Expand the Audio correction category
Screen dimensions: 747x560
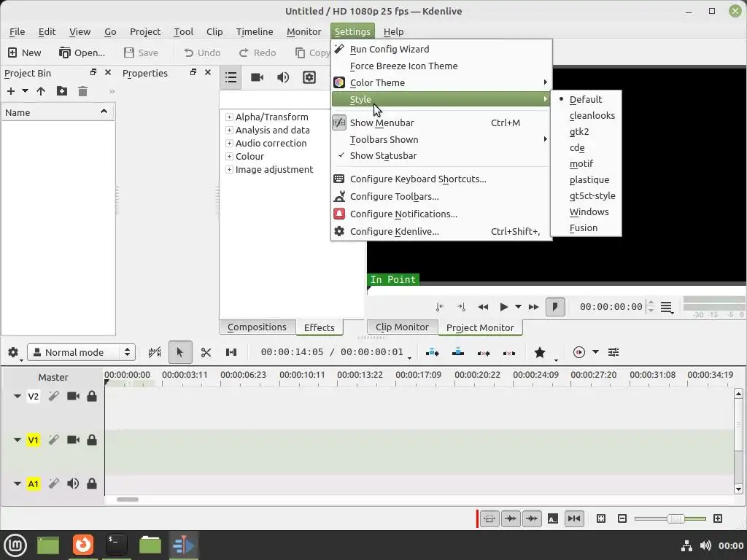click(x=229, y=144)
